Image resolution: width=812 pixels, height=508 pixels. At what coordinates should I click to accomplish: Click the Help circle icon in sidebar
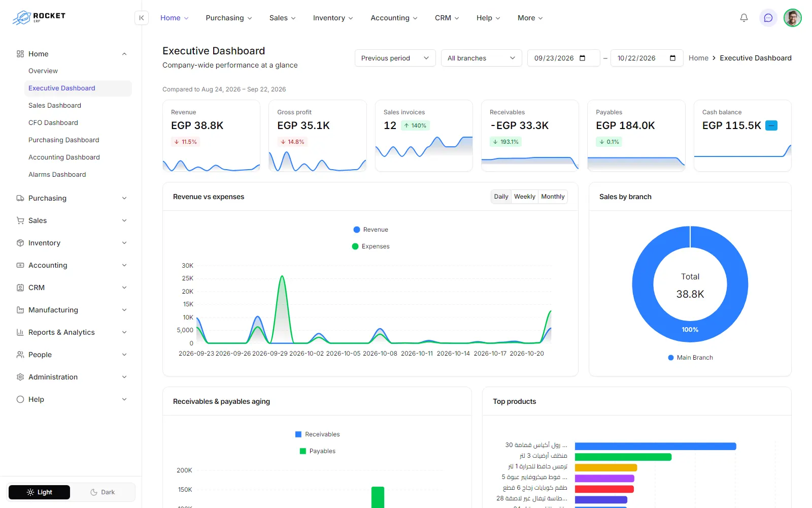[20, 399]
